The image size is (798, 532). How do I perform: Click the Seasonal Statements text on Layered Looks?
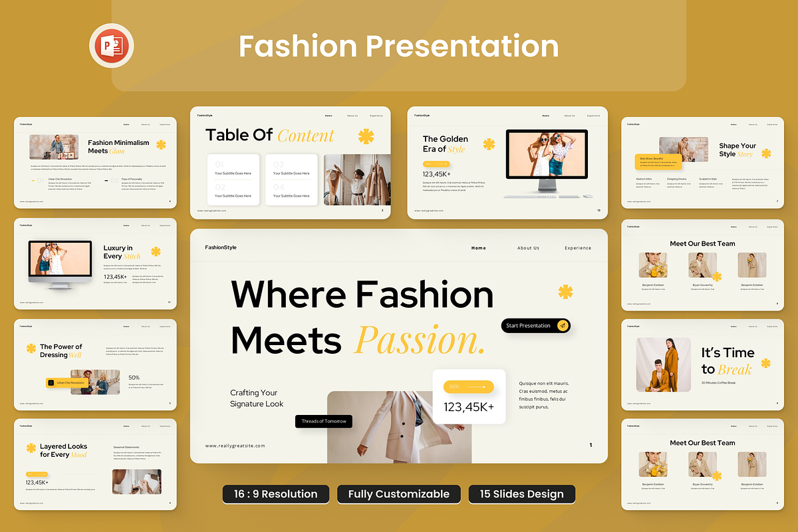127,447
